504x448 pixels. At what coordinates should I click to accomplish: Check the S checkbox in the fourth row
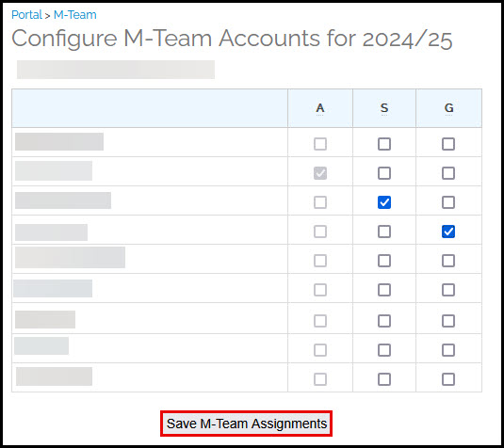[x=384, y=232]
